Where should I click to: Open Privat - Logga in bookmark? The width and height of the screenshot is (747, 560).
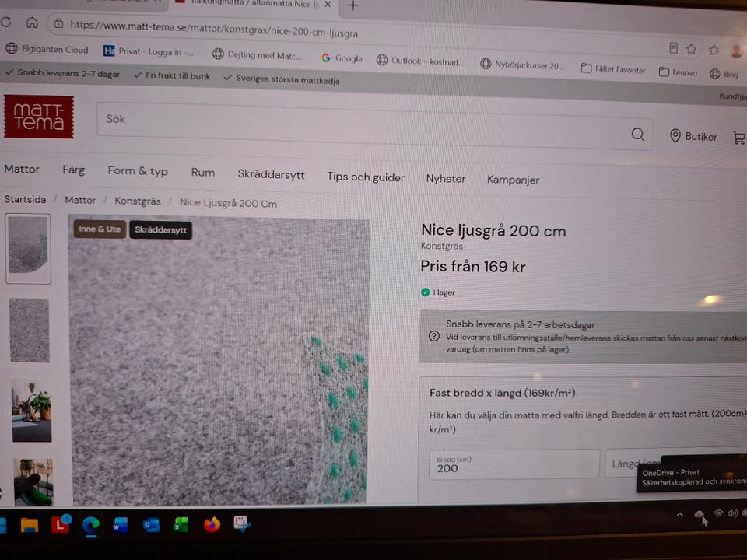(x=148, y=51)
